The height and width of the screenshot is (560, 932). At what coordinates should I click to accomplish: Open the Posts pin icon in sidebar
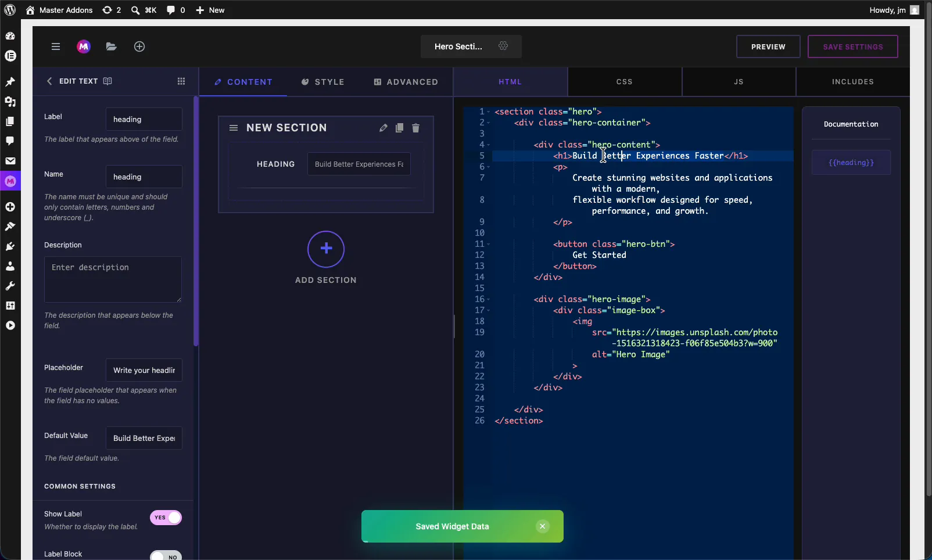point(10,82)
